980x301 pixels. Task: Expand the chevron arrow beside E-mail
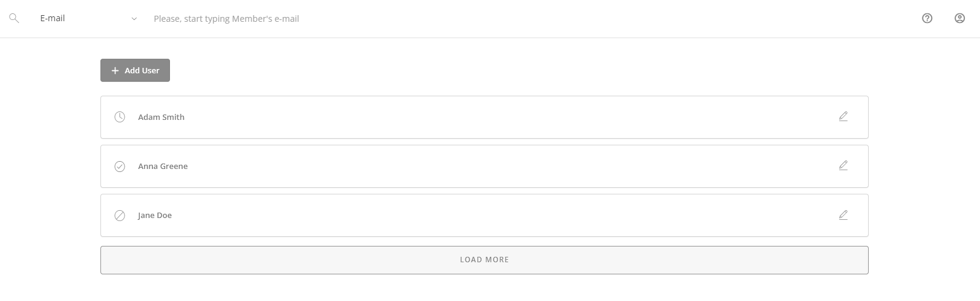(x=134, y=19)
